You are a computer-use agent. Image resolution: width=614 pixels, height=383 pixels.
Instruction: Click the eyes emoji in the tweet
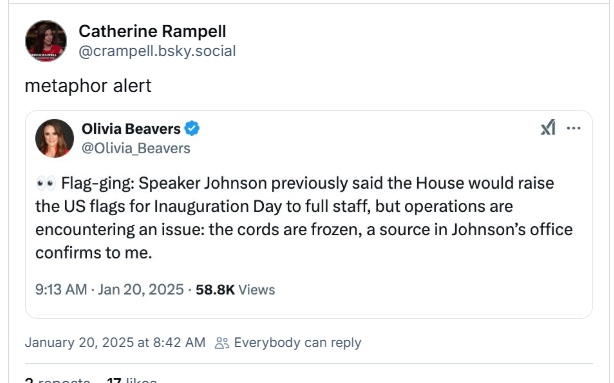pyautogui.click(x=46, y=183)
